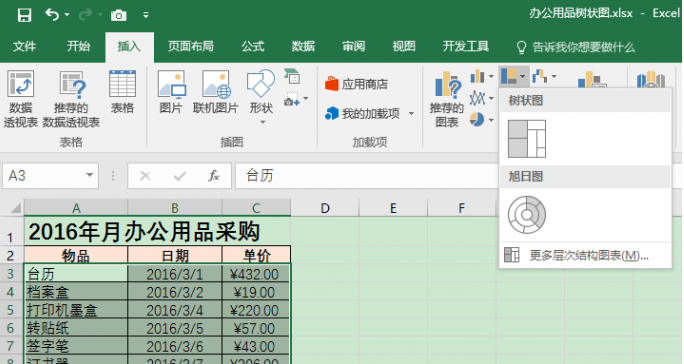Toggle the hierarchy chart button
This screenshot has width=684, height=364.
[x=514, y=76]
